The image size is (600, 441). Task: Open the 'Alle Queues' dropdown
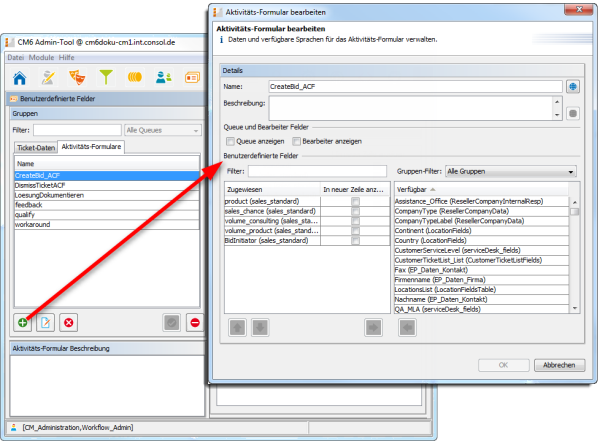coord(162,129)
